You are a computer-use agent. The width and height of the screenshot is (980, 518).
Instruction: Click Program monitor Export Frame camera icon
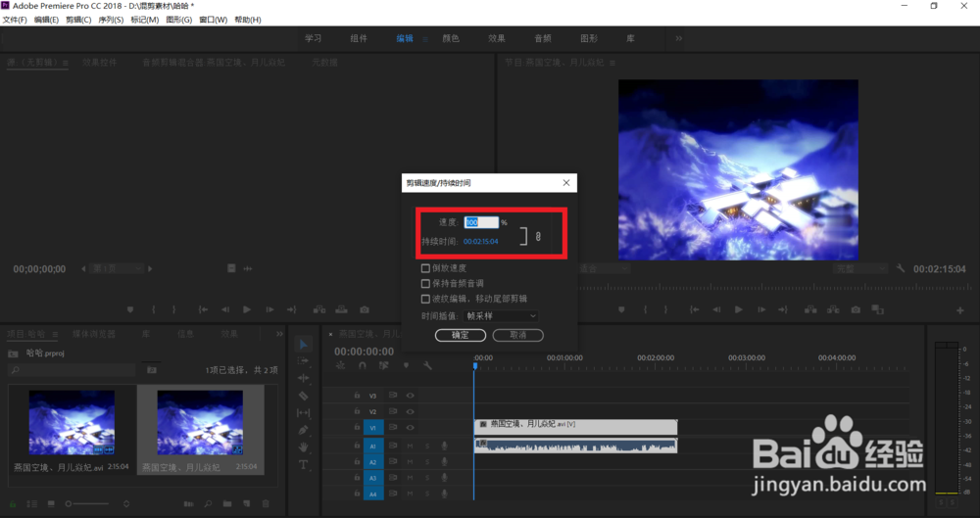(x=856, y=309)
